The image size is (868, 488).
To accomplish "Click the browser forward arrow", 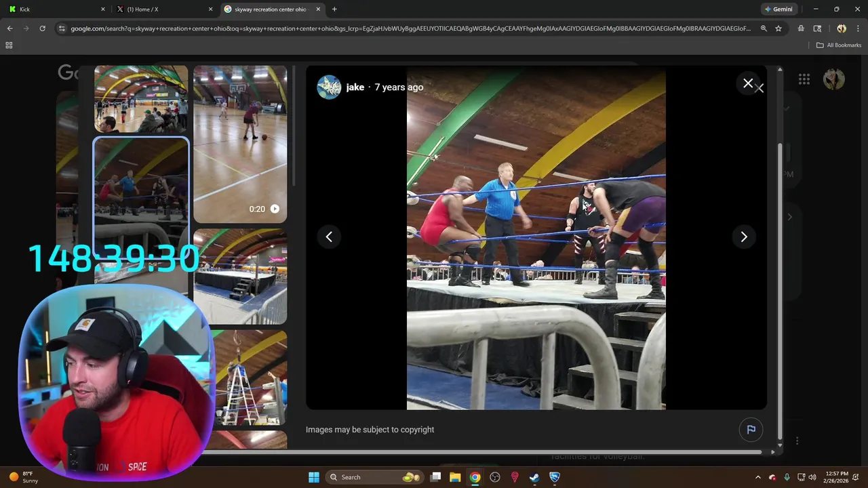I will pos(26,28).
